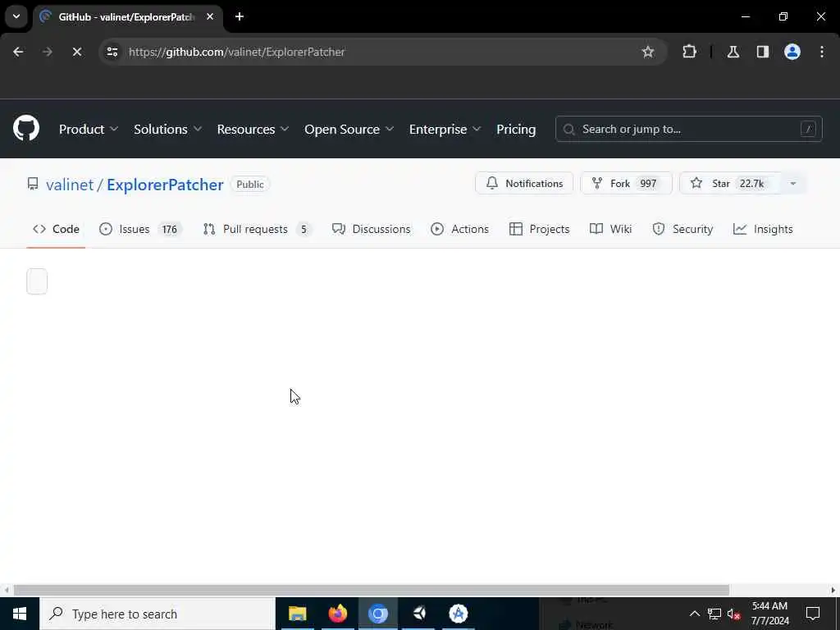Expand the Resources menu

point(253,129)
